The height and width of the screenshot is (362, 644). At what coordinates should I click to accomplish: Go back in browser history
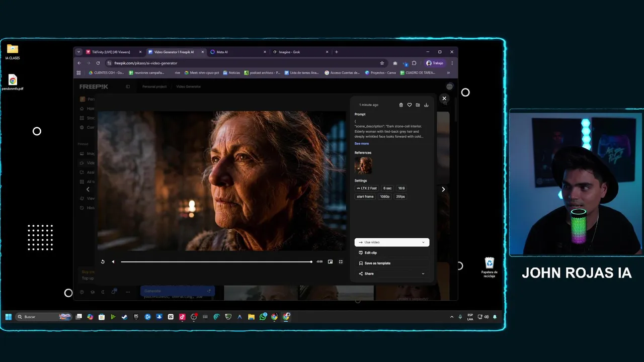[79, 63]
